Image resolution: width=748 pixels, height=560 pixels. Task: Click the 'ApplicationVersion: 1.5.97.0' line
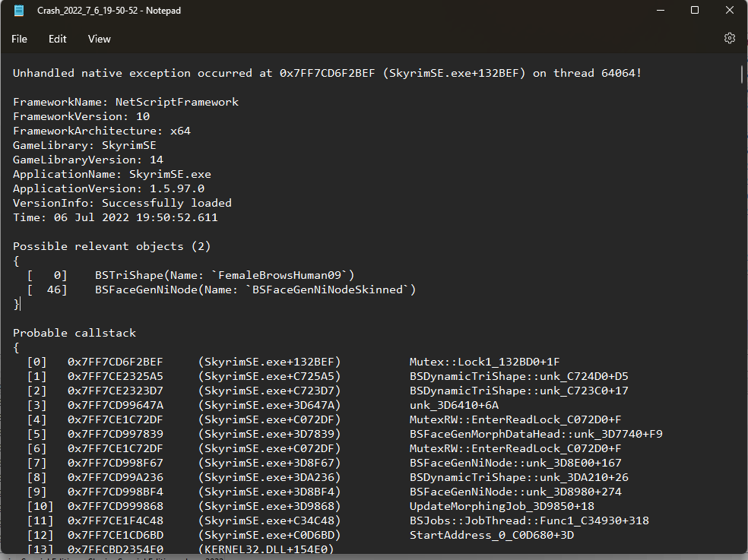108,188
